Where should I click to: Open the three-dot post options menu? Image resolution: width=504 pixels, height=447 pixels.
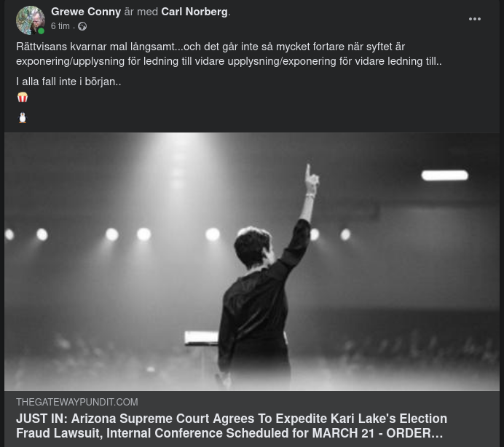click(475, 19)
